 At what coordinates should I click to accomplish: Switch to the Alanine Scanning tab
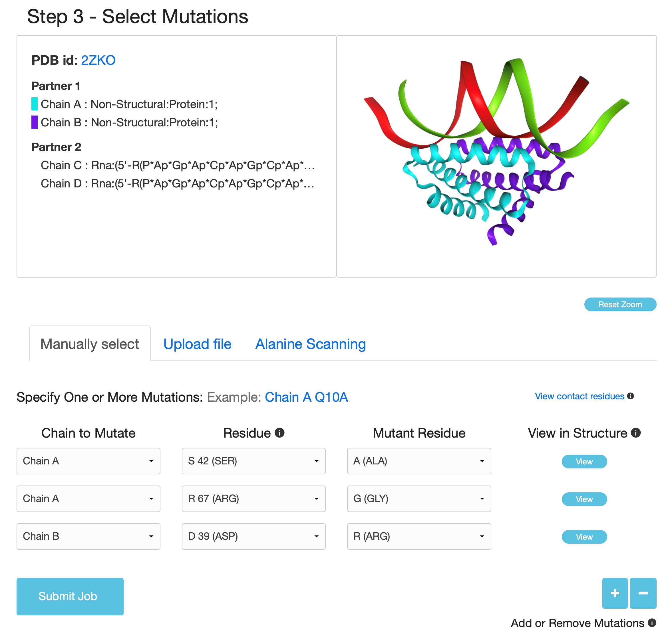[x=310, y=344]
